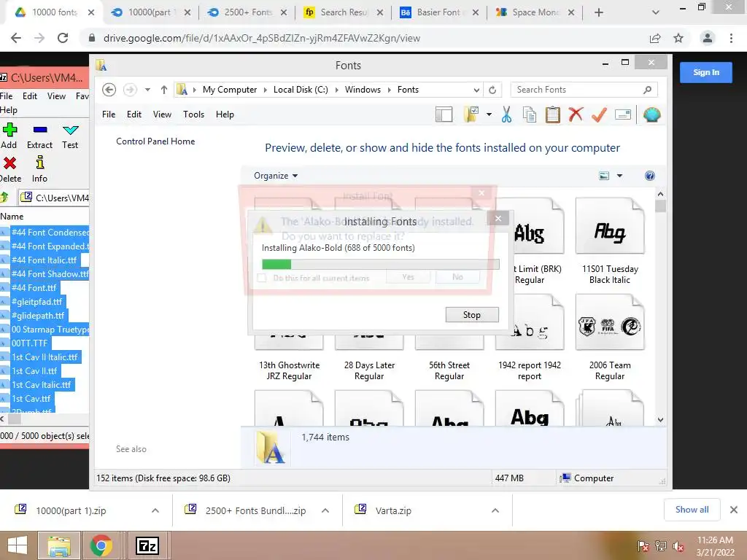Click the rename icon beside the checkmark
Screen dimensions: 747x560
623,114
